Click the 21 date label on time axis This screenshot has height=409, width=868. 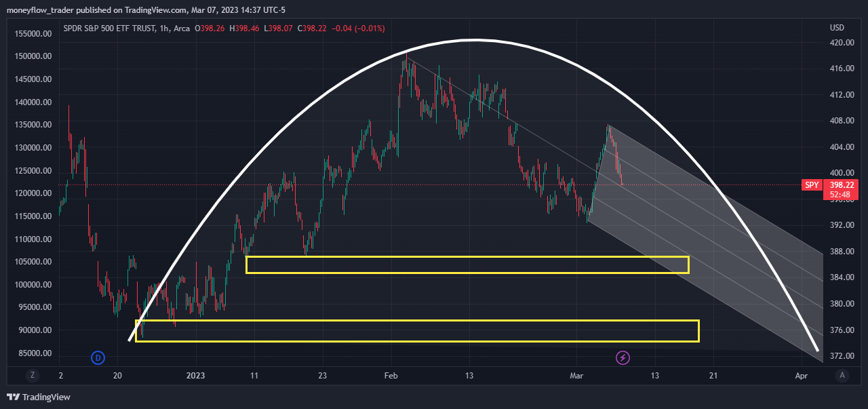coord(713,375)
